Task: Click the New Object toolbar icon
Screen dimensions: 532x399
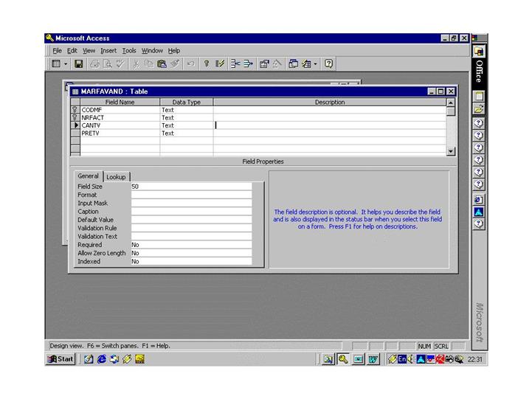Action: pyautogui.click(x=306, y=63)
